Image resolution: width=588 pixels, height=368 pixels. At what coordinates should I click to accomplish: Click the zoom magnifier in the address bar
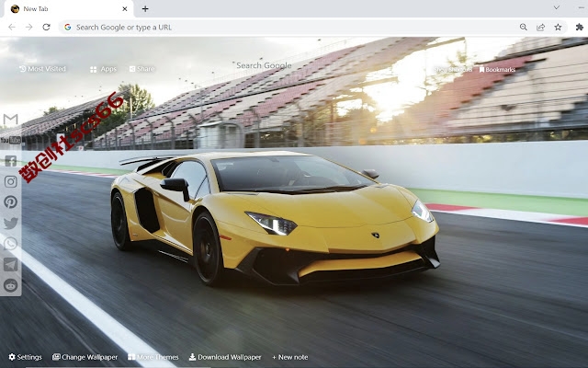(523, 27)
